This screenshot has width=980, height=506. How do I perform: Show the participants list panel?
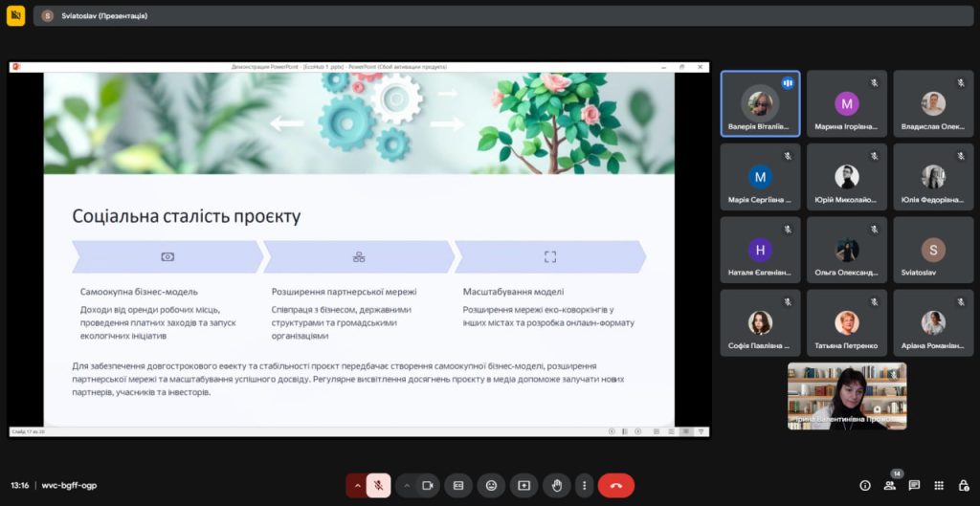pos(890,485)
